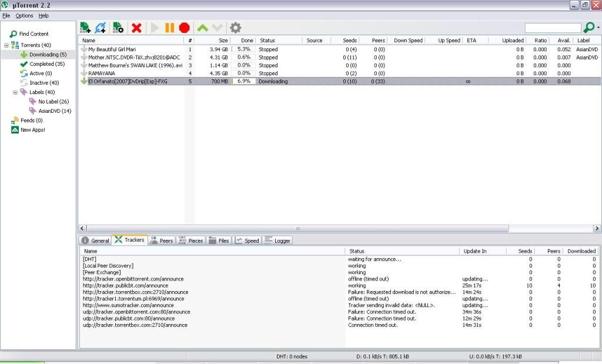Click the Start torrent play icon
Viewport: 602px width, 364px height.
[155, 28]
